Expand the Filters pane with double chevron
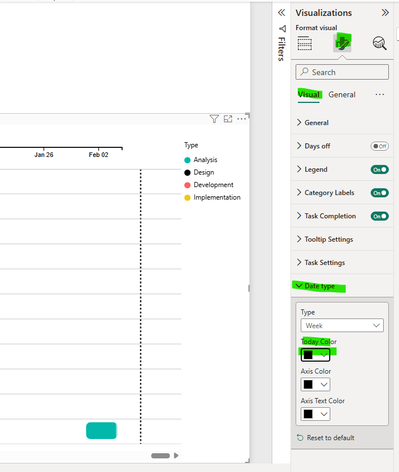The height and width of the screenshot is (472, 399). [x=281, y=13]
